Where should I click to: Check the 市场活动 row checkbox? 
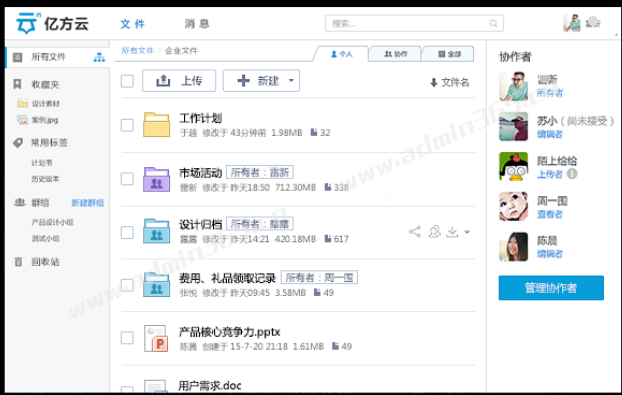coord(127,178)
